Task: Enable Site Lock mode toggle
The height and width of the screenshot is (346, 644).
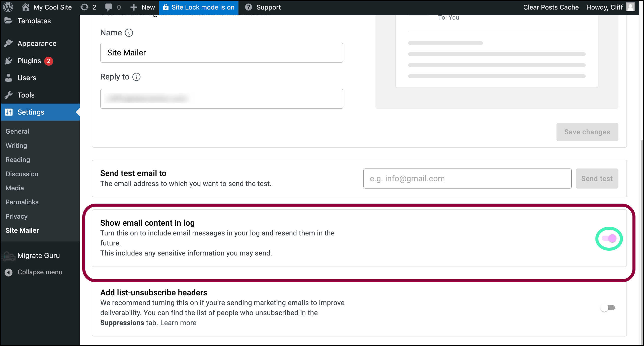Action: pos(199,7)
